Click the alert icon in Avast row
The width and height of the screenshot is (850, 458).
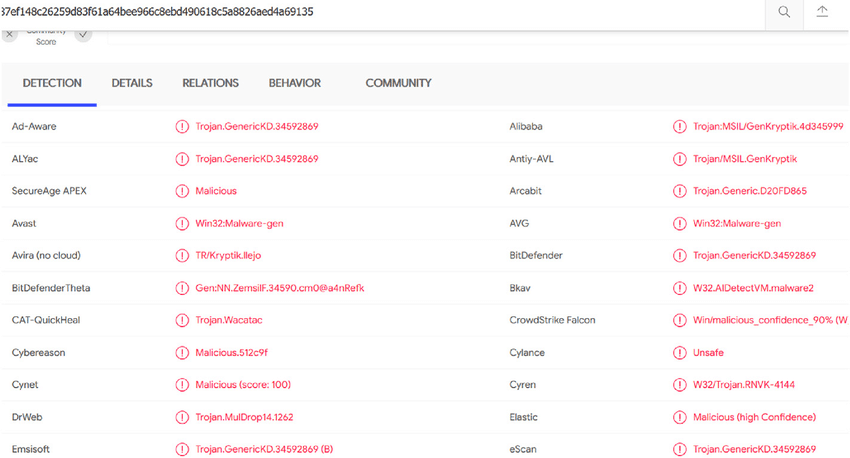tap(182, 223)
